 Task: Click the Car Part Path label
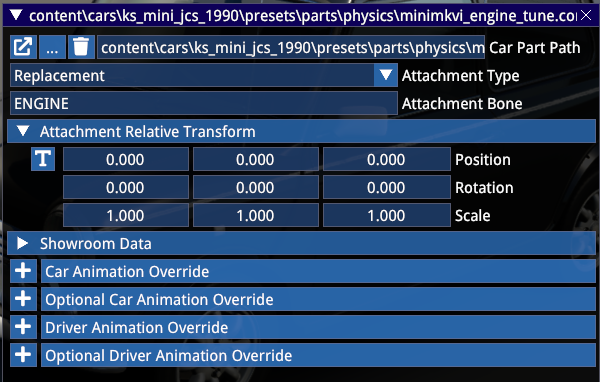pyautogui.click(x=535, y=48)
